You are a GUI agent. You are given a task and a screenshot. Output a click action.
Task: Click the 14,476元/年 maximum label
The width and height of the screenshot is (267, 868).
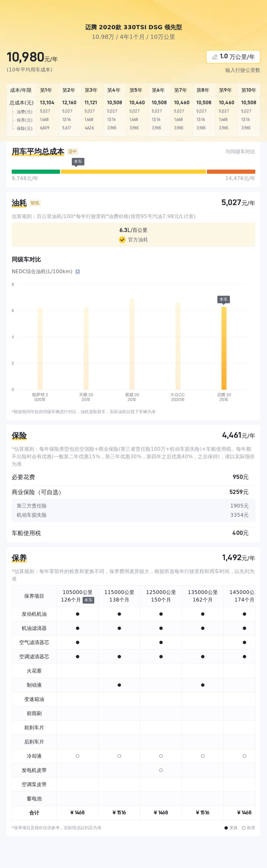pos(240,178)
